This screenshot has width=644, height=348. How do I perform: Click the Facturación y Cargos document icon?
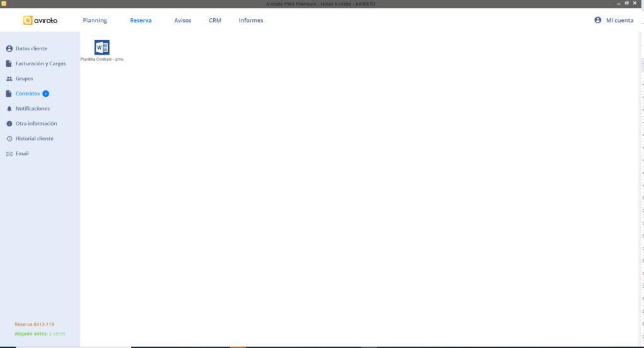click(x=9, y=63)
